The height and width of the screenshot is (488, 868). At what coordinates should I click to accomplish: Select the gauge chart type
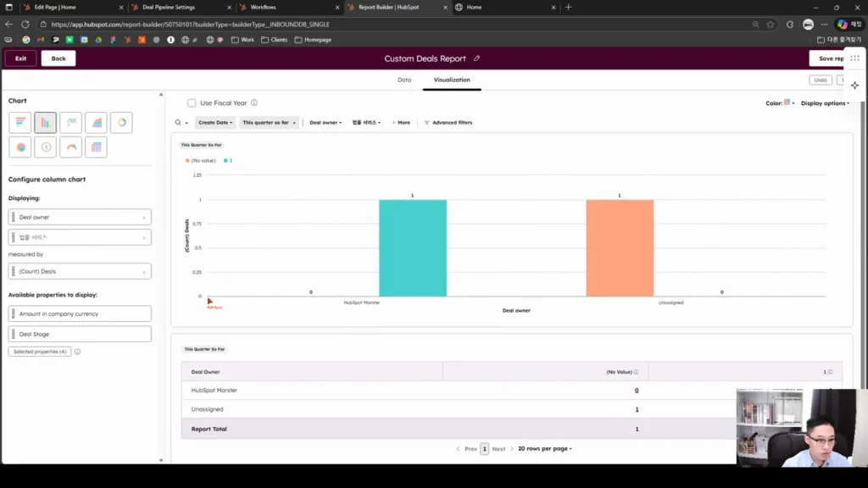[x=71, y=147]
